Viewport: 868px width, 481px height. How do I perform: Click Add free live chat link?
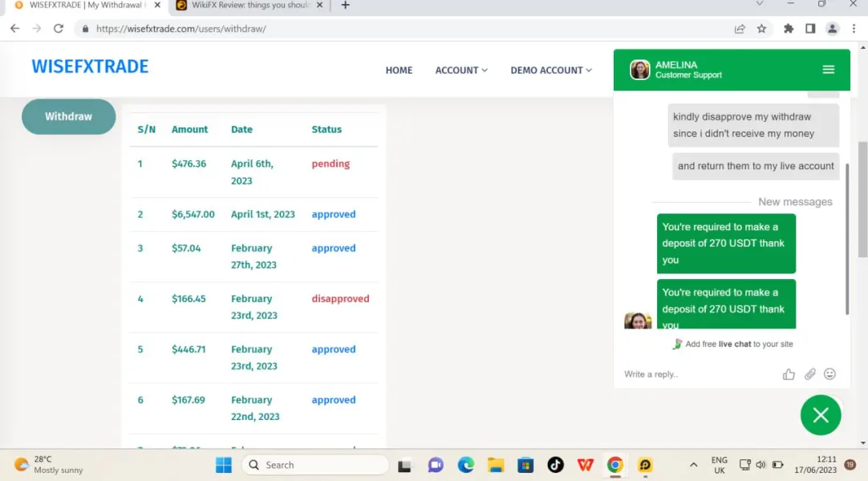(x=733, y=344)
